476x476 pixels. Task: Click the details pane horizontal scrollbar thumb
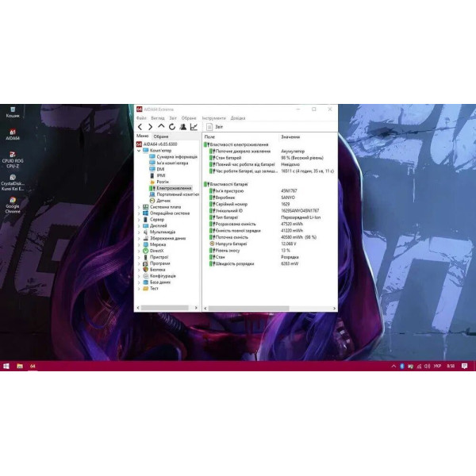coord(248,309)
